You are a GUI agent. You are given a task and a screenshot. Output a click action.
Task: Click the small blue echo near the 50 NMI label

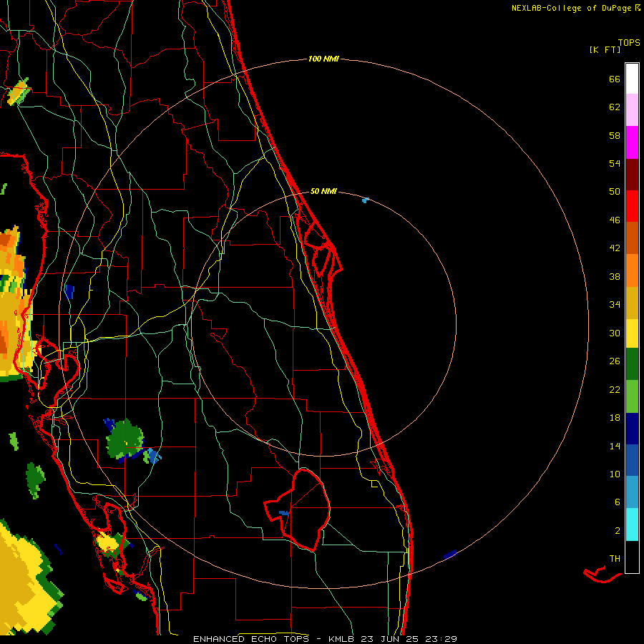pyautogui.click(x=365, y=200)
